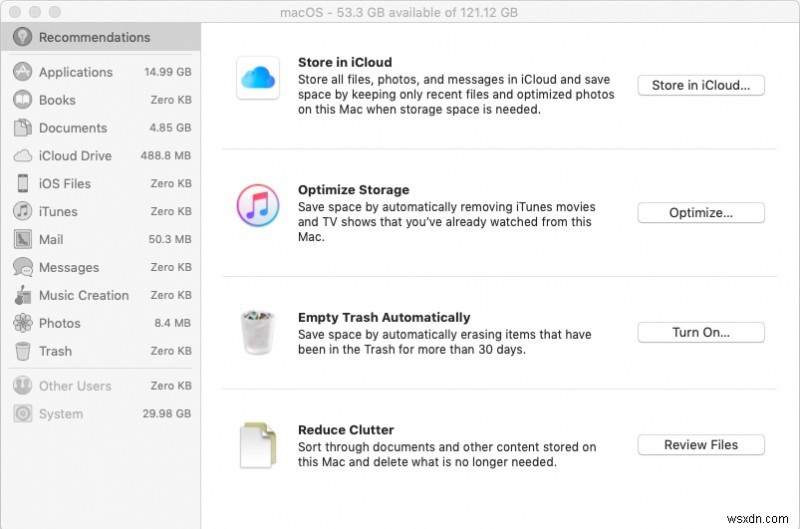
Task: Open the Documents category
Action: point(102,128)
